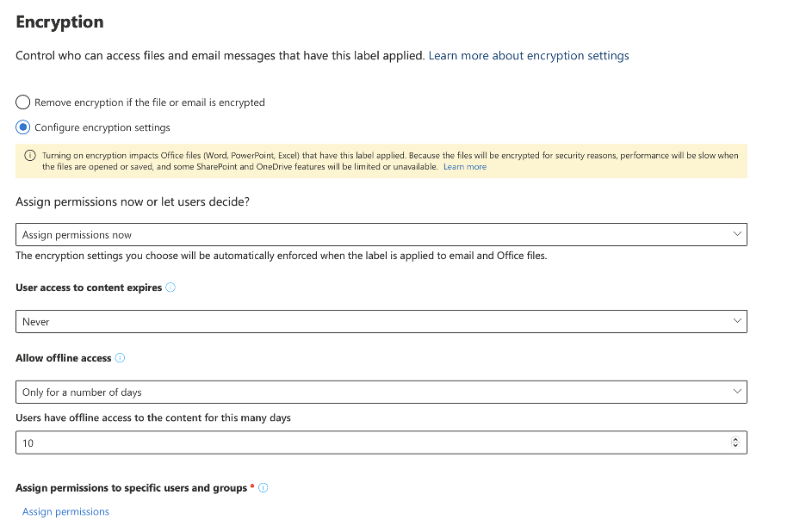This screenshot has width=806, height=532.
Task: Open the content expiration dropdown showing Never
Action: (381, 321)
